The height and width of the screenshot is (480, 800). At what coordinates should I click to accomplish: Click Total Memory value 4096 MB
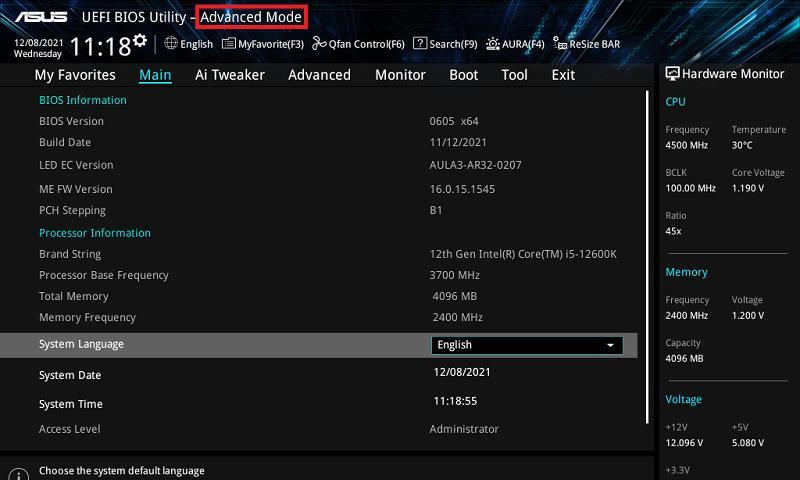pyautogui.click(x=455, y=296)
